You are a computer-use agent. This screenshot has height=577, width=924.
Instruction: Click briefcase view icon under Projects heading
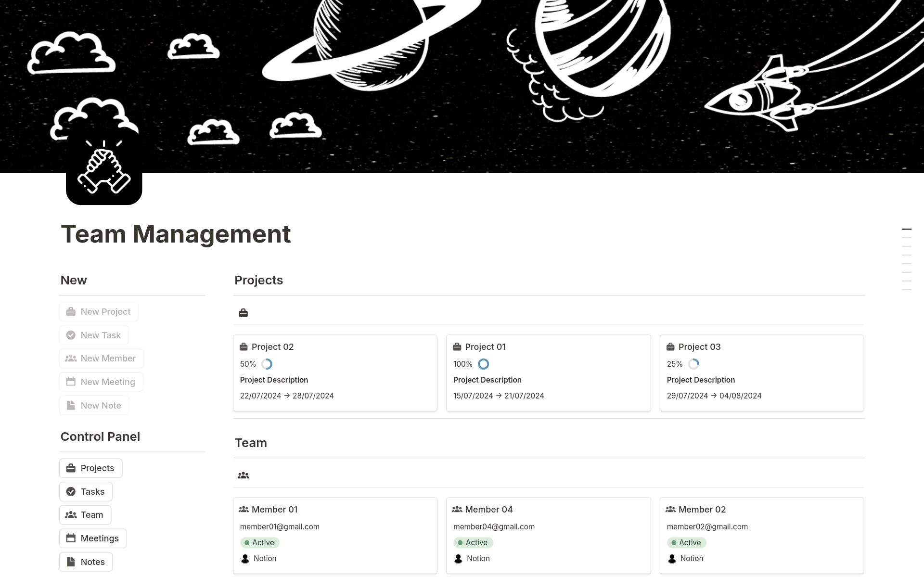(x=243, y=313)
